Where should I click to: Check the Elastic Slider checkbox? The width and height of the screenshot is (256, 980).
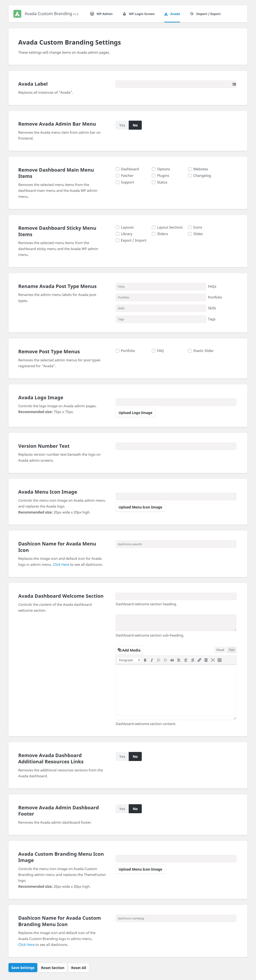click(190, 351)
